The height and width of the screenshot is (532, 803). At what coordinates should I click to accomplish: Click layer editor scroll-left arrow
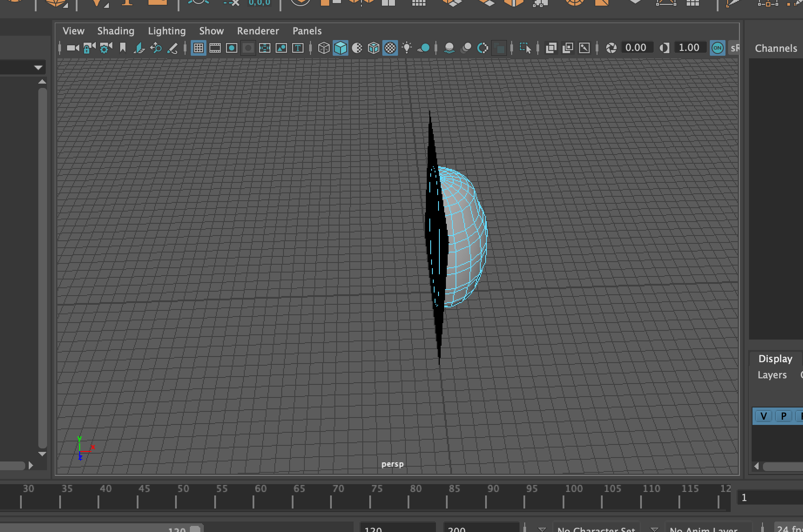[x=756, y=466]
